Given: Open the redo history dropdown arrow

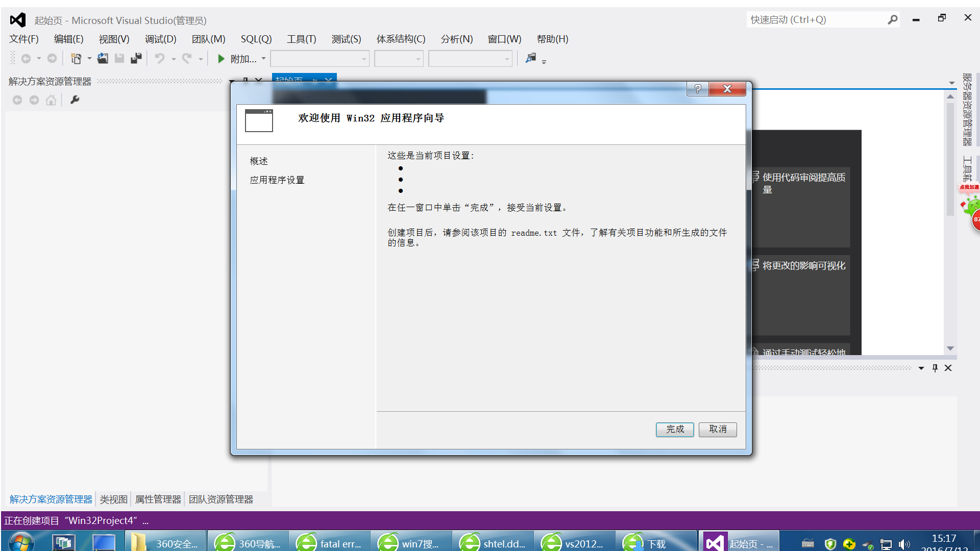Looking at the screenshot, I should [201, 59].
